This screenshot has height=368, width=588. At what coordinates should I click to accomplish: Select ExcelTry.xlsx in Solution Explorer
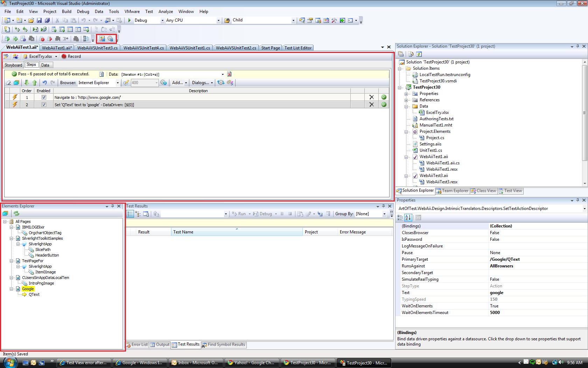click(x=437, y=113)
